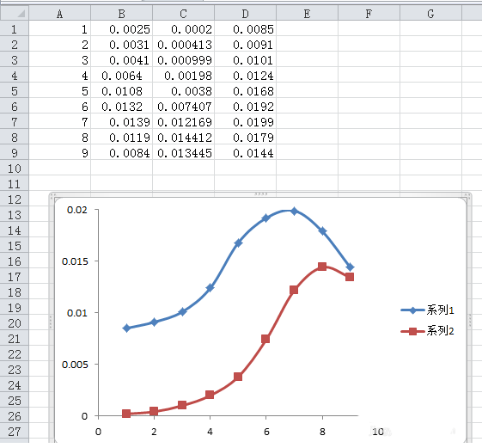Select column F header
482x448 pixels.
pyautogui.click(x=369, y=13)
